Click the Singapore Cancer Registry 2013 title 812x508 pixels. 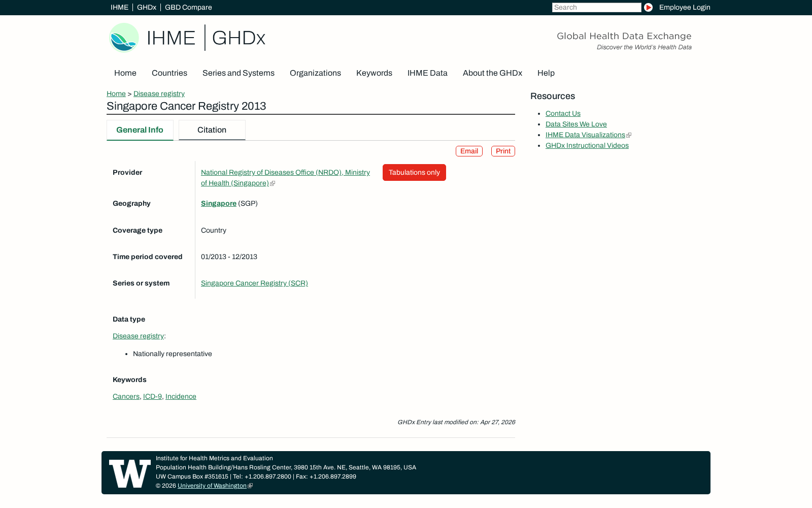186,106
